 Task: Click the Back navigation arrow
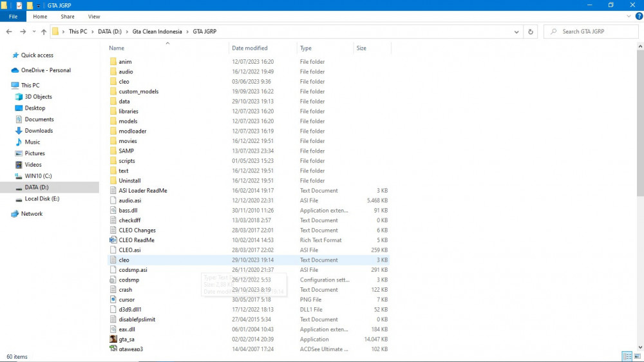[x=9, y=32]
